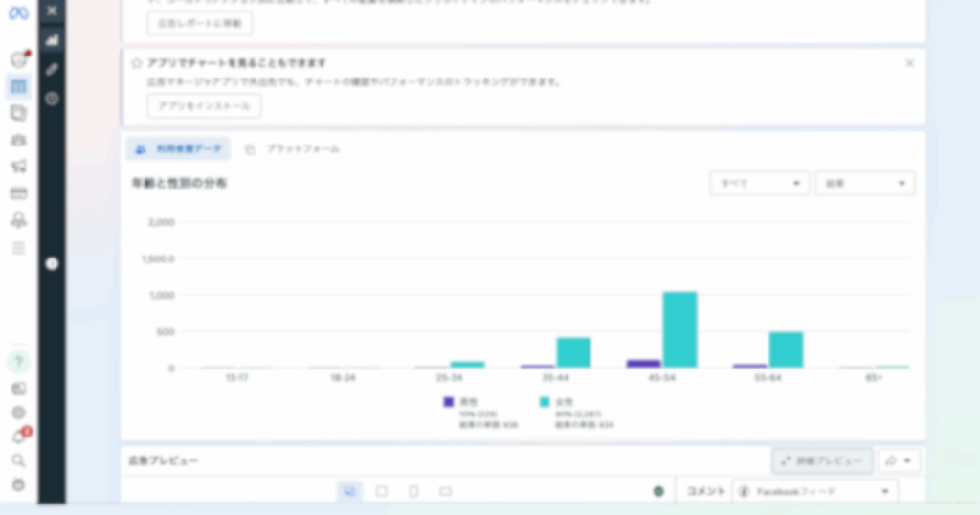
Task: Select the first highlighted preview device icon
Action: point(349,491)
